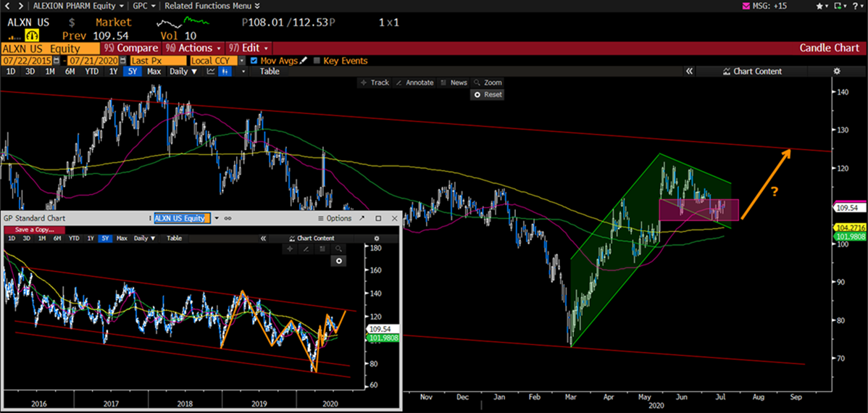
Task: Click Table in GP Standard Chart
Action: 175,238
